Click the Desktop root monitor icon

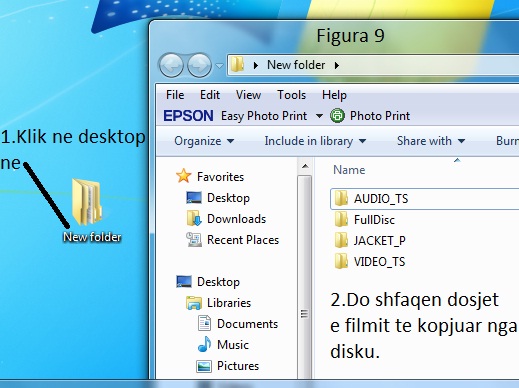tap(184, 281)
